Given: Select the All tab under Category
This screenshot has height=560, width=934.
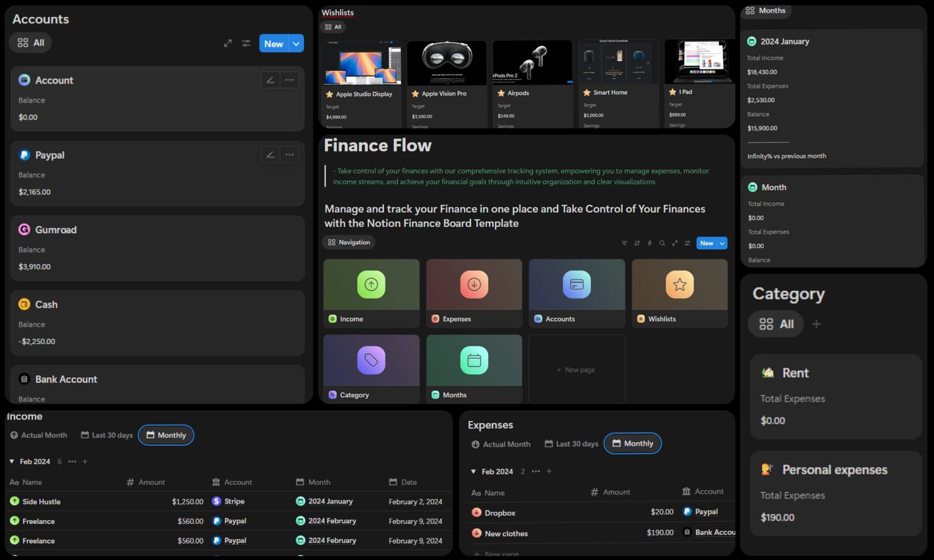Looking at the screenshot, I should 776,324.
